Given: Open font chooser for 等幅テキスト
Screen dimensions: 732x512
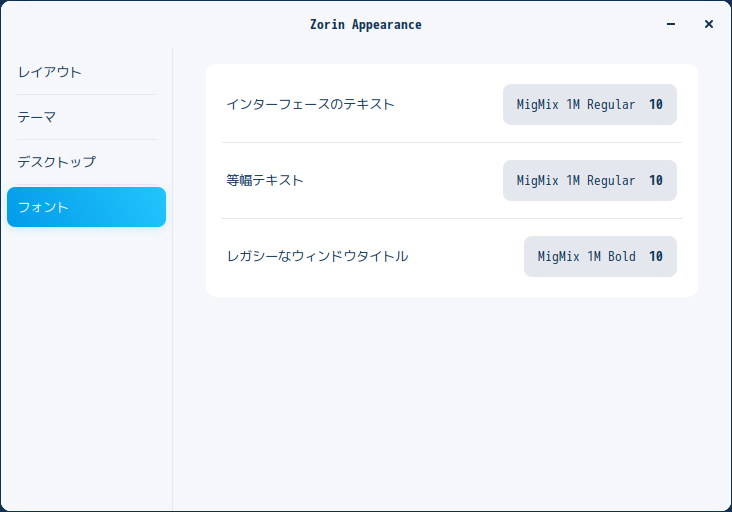Looking at the screenshot, I should pos(590,181).
